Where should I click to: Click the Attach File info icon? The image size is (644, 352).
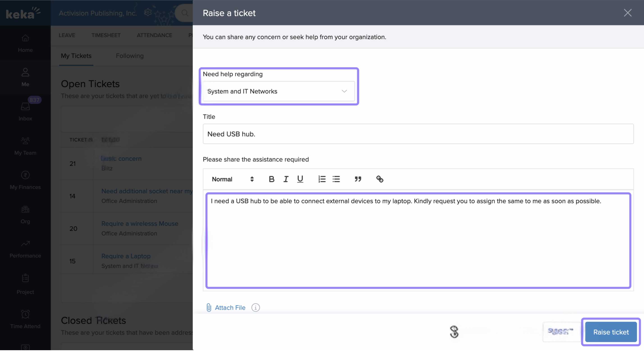pyautogui.click(x=255, y=308)
